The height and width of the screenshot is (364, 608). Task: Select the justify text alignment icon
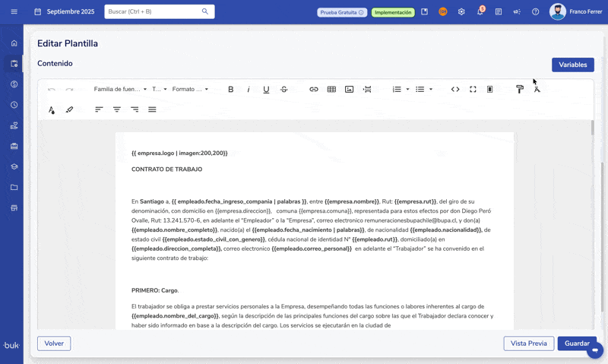point(152,110)
